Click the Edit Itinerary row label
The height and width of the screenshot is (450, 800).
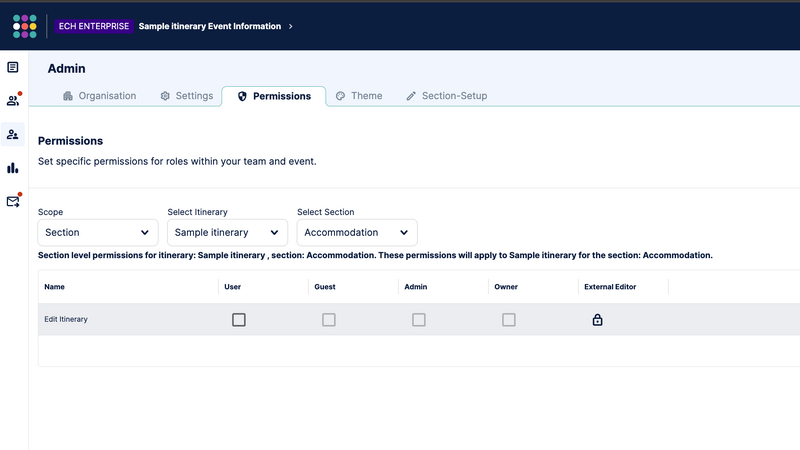coord(66,319)
